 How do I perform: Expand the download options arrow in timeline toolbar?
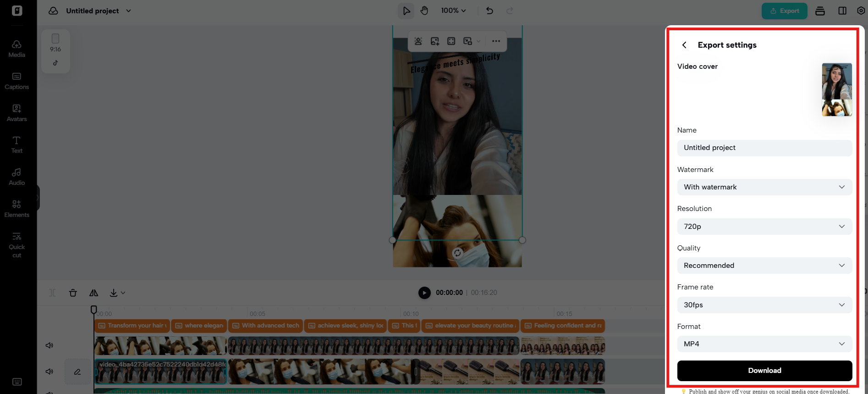point(123,293)
